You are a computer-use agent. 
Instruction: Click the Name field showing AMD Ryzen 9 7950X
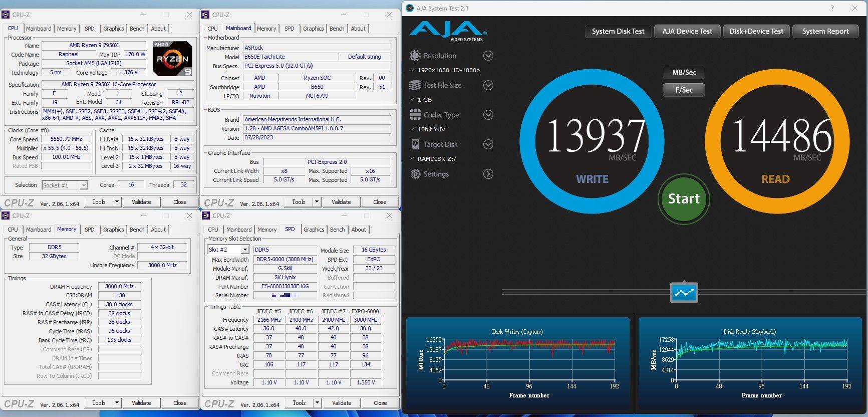pyautogui.click(x=94, y=45)
